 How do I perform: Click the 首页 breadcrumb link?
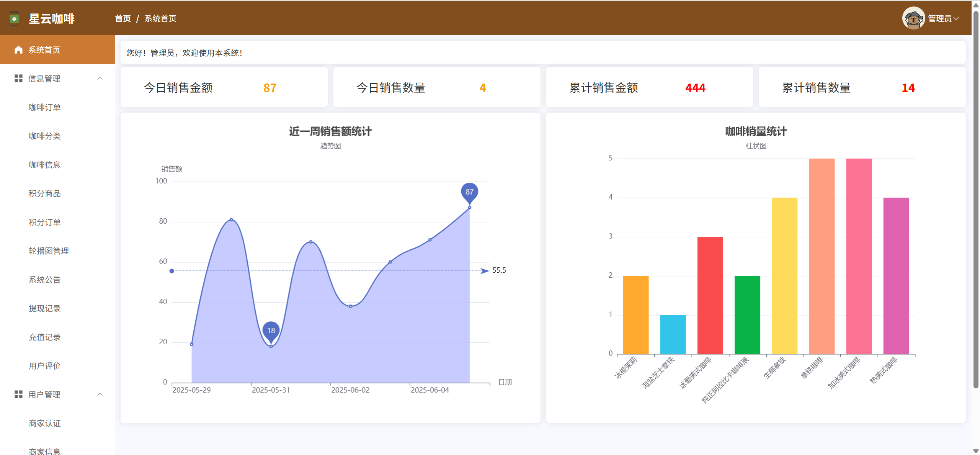pos(123,18)
